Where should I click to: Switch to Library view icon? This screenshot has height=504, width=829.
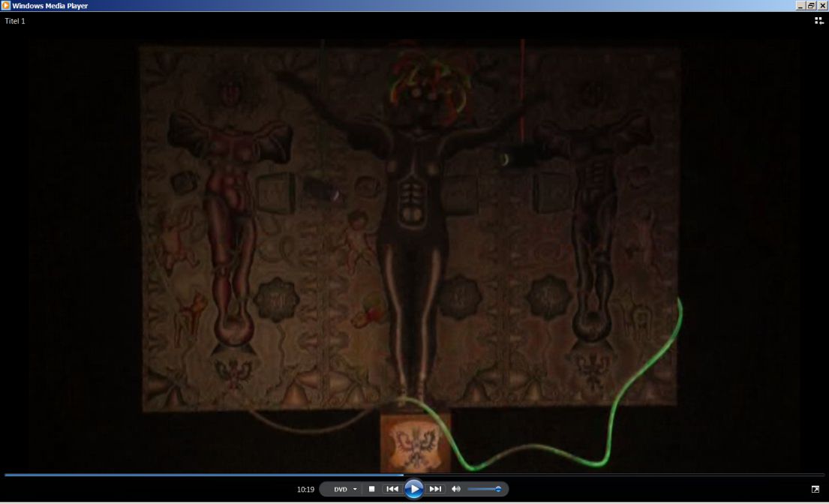[819, 20]
